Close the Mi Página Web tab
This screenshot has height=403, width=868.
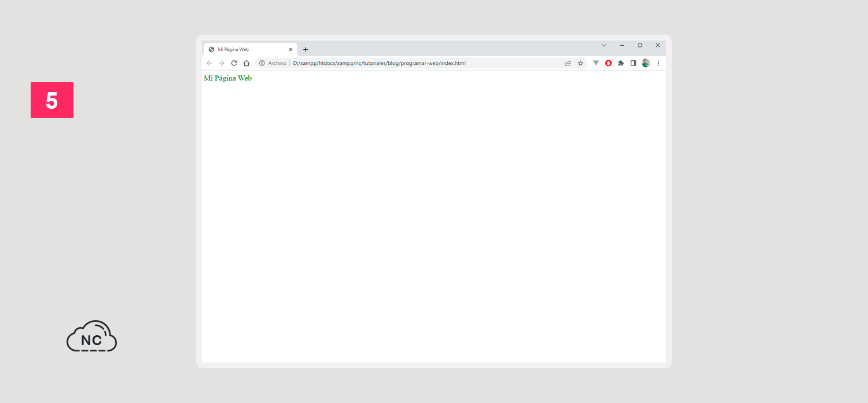point(290,50)
